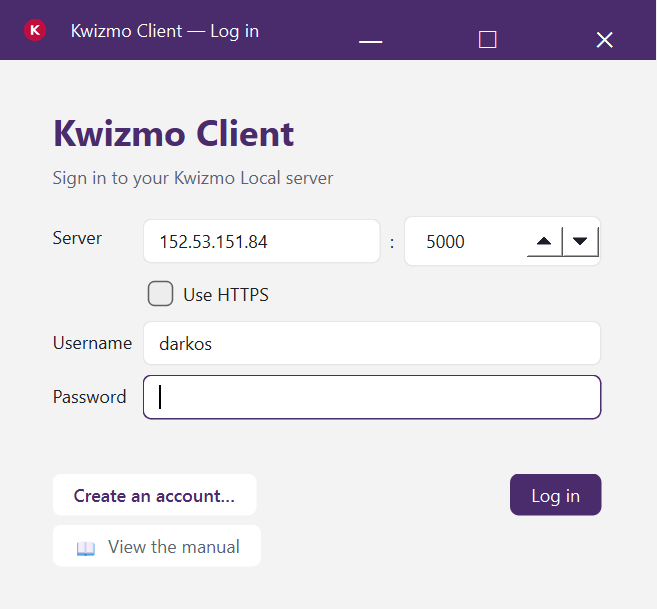Select the Username field containing darkos

coord(372,343)
